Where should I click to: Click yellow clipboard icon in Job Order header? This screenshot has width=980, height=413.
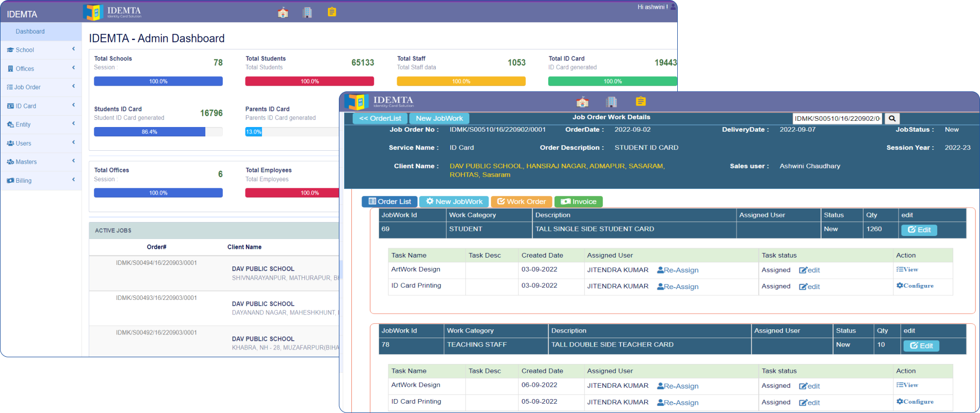[x=641, y=101]
